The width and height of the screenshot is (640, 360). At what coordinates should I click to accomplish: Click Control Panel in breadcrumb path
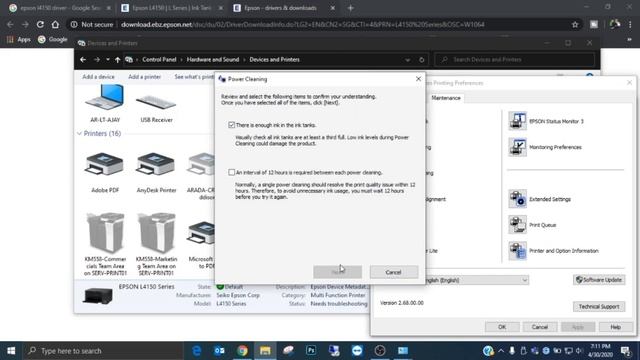[159, 60]
